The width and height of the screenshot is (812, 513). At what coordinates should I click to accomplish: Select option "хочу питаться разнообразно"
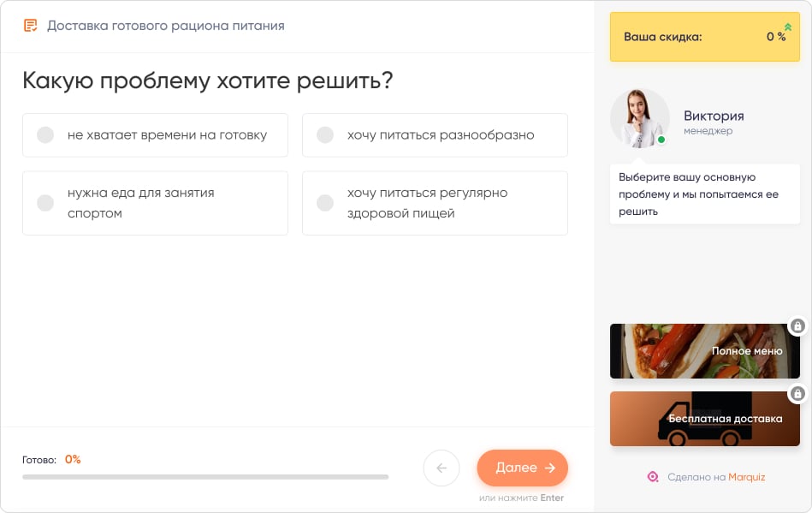click(435, 135)
